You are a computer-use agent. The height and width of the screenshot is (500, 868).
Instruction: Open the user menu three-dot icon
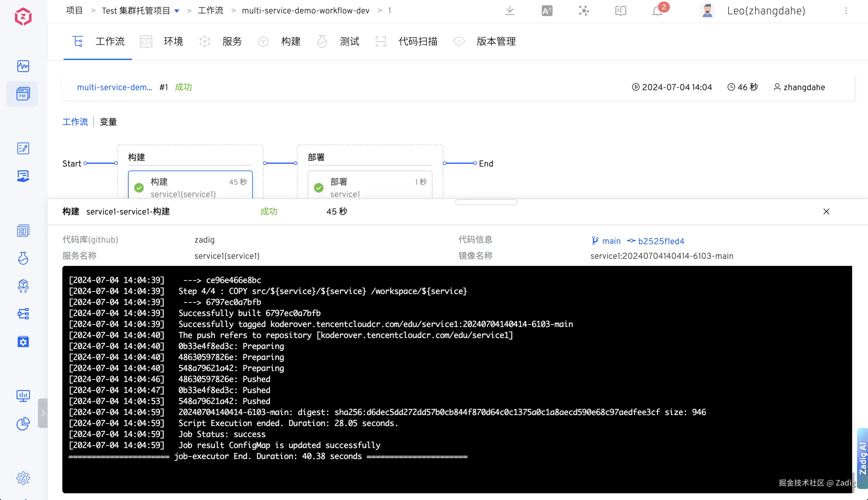(x=846, y=11)
